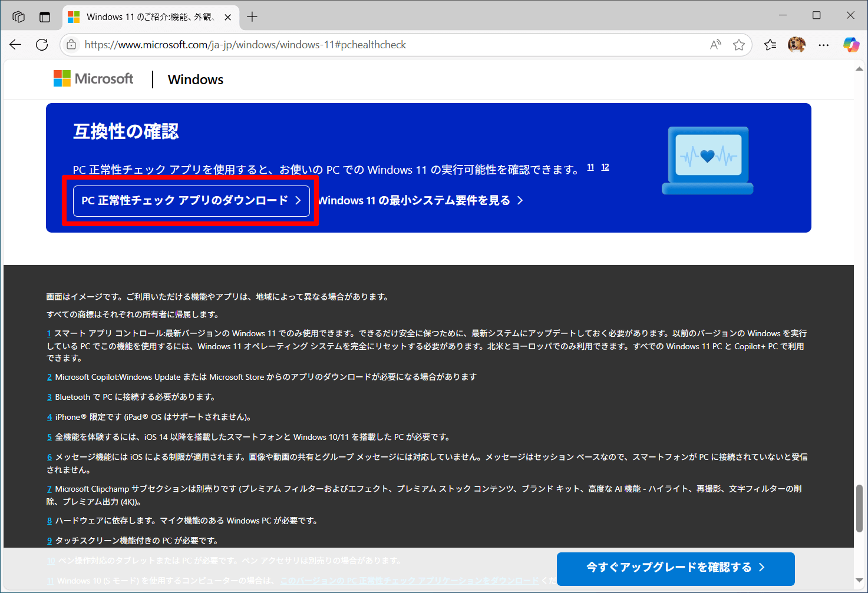The image size is (868, 593).
Task: Click text Bluetooth で PC に接続する必要があります
Action: point(135,397)
